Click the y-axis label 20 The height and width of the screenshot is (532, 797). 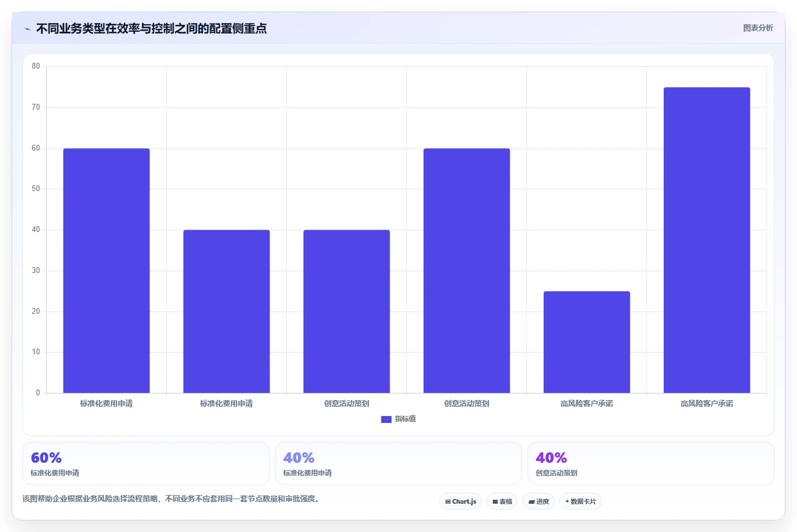[x=36, y=312]
